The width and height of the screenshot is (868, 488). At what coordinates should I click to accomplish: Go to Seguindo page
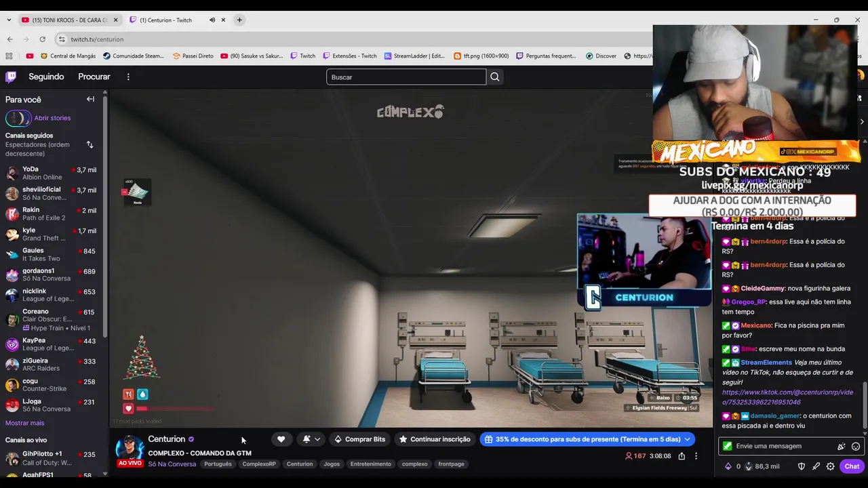click(x=46, y=77)
